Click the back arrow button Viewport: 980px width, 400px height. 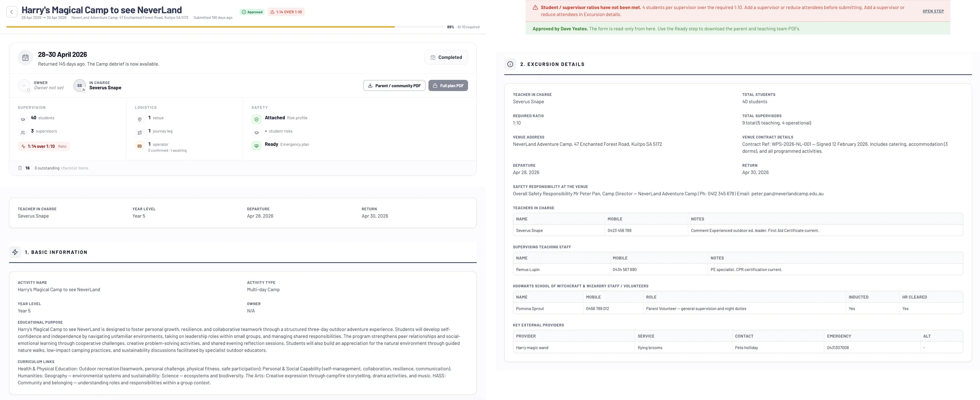point(12,12)
